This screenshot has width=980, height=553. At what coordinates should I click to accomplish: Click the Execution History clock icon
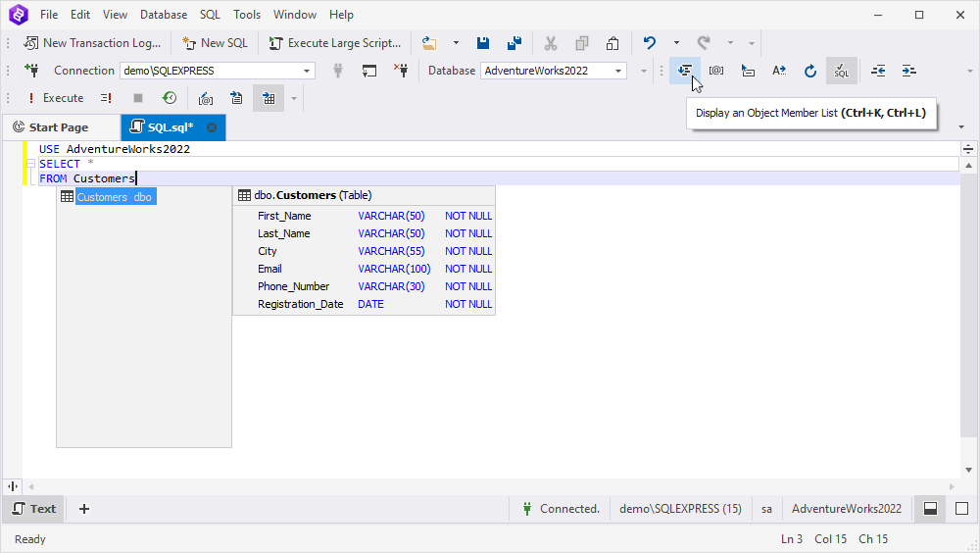(x=170, y=98)
